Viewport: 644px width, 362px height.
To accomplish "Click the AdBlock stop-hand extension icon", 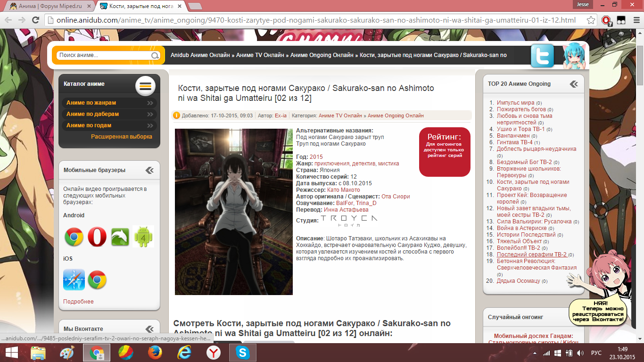I will pyautogui.click(x=607, y=20).
